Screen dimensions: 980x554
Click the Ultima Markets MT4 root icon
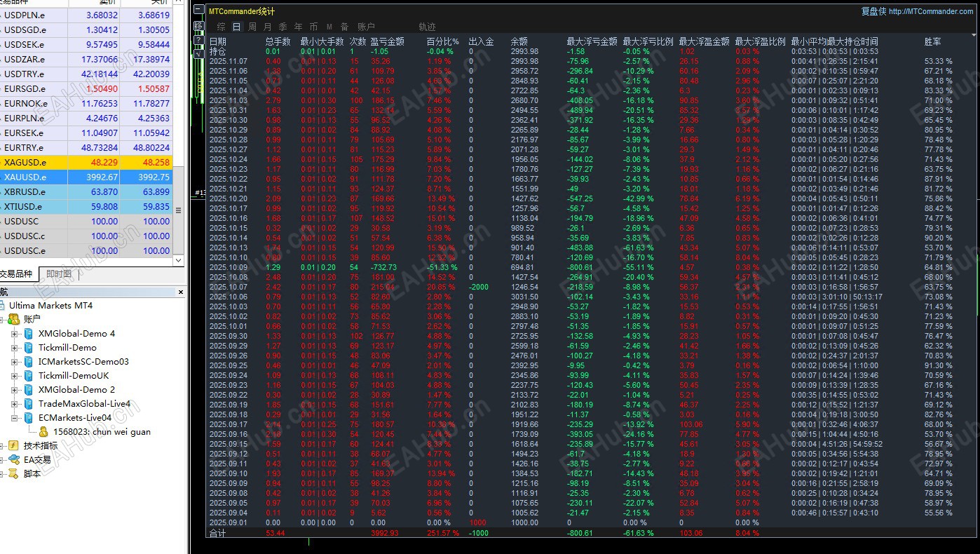[3, 306]
